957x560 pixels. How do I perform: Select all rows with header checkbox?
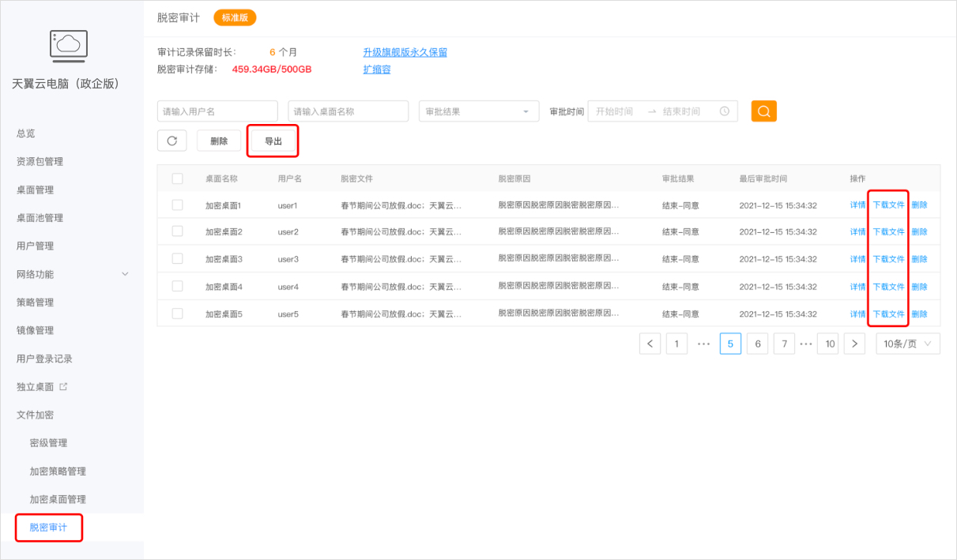tap(177, 179)
